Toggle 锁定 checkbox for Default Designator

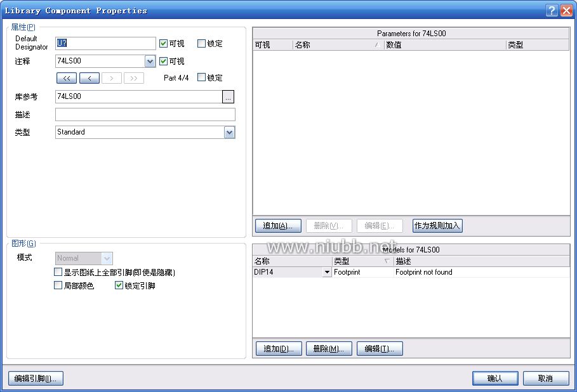pos(201,43)
